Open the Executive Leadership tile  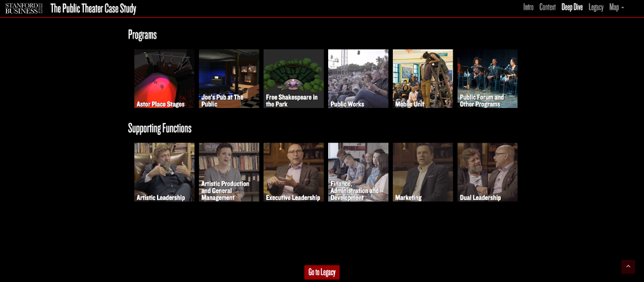tap(294, 172)
